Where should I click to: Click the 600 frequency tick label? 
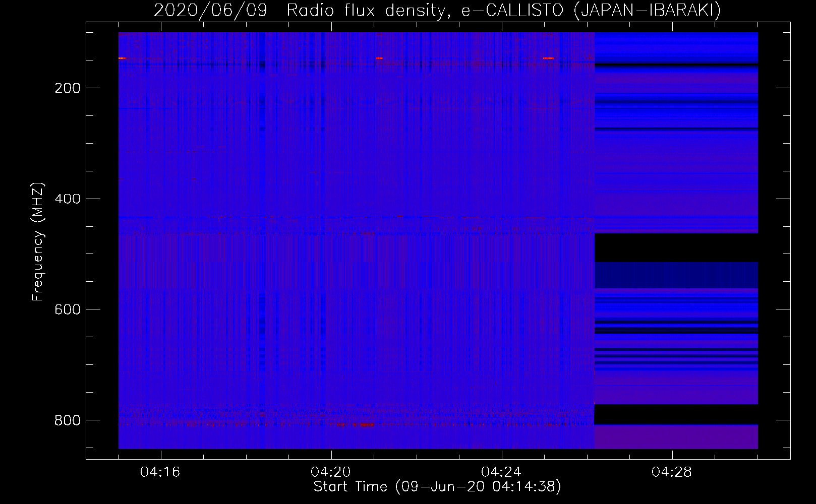(68, 309)
